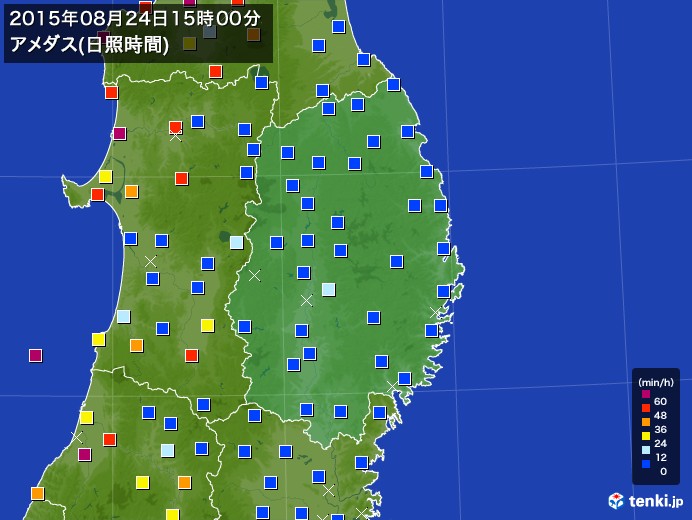The height and width of the screenshot is (520, 692).
Task: Select the light blue 12 min/h legend swatch
Action: [x=646, y=450]
